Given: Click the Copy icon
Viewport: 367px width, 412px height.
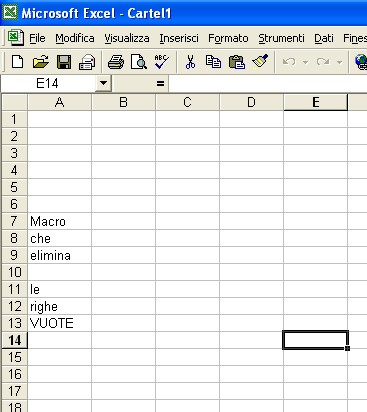Looking at the screenshot, I should coord(213,62).
